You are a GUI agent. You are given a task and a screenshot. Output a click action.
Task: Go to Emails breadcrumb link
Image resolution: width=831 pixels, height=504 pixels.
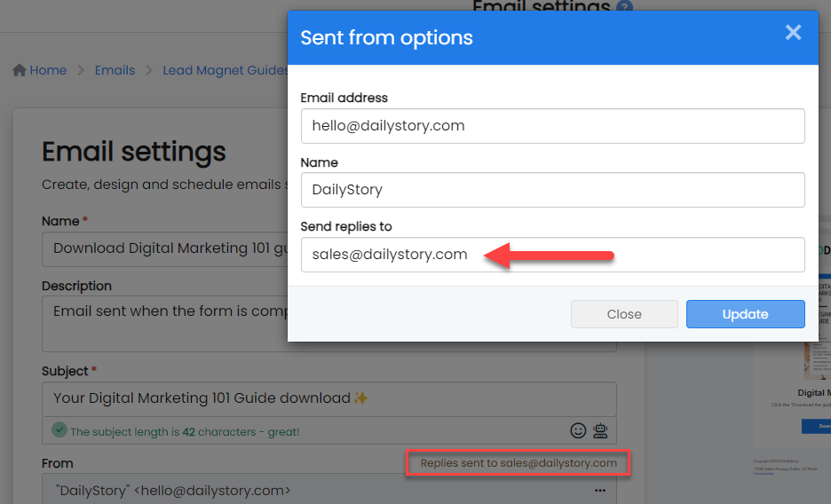(x=115, y=70)
